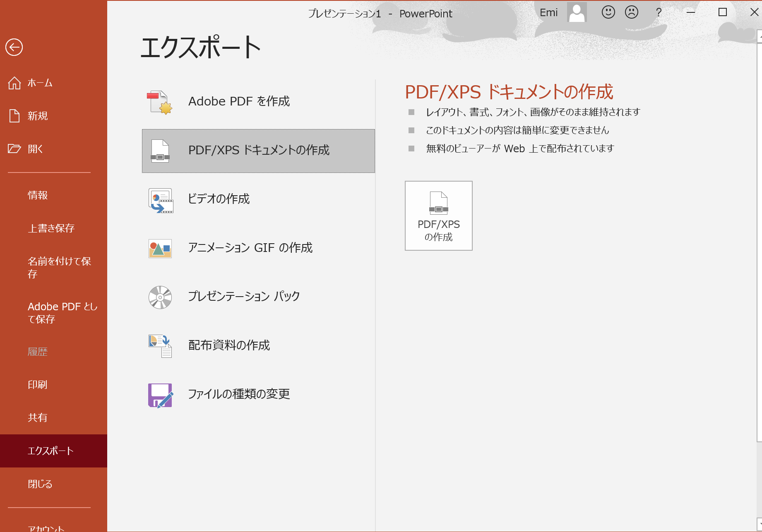Click the animated GIF icon
This screenshot has width=762, height=532.
point(160,249)
